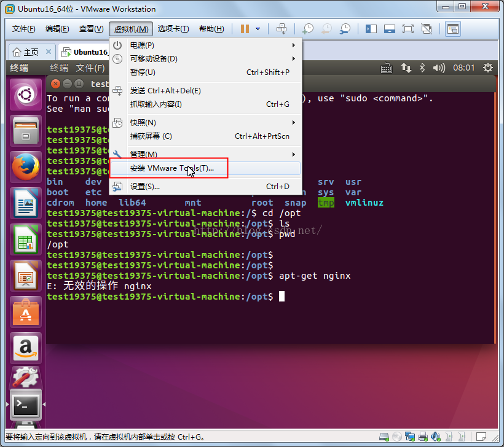The height and width of the screenshot is (447, 504).
Task: Open Files manager from Ubuntu launcher
Action: tap(26, 131)
